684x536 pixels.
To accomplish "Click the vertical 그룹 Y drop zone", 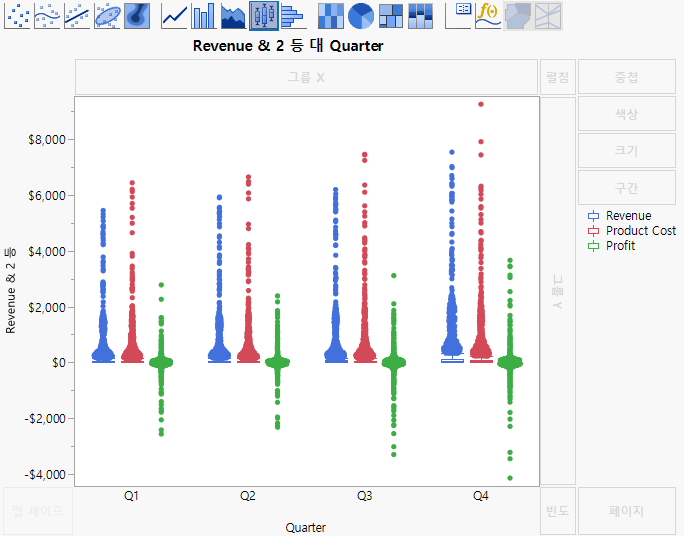I will (x=557, y=291).
